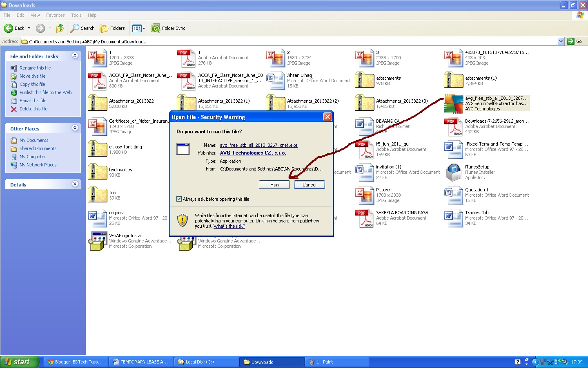588x368 pixels.
Task: Switch to Local Disk (C:) taskbar item
Action: (x=207, y=362)
